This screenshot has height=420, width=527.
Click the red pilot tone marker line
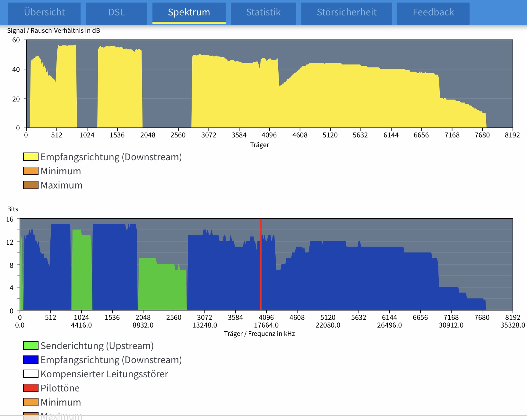click(x=261, y=264)
